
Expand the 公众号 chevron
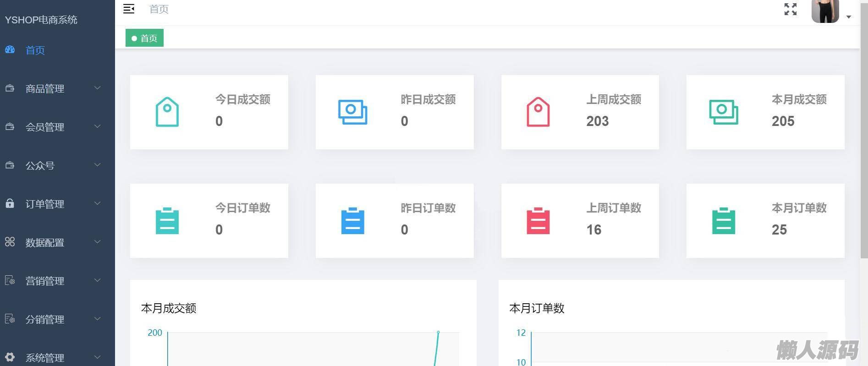(97, 165)
